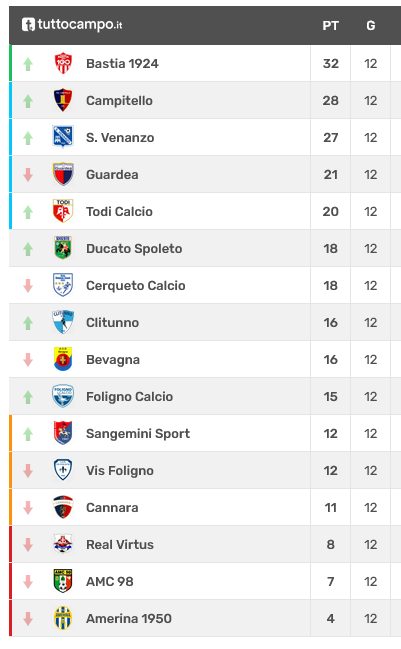401x649 pixels.
Task: Click the Amerina 1950 striped crest
Action: pos(63,618)
